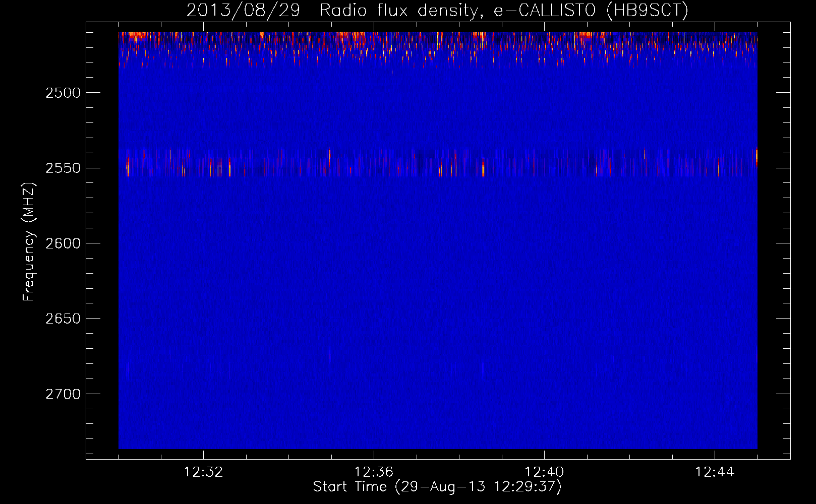Viewport: 816px width, 504px height.
Task: Click the "Start Time (29-Aug-13 12:29:37)" label
Action: click(x=437, y=487)
